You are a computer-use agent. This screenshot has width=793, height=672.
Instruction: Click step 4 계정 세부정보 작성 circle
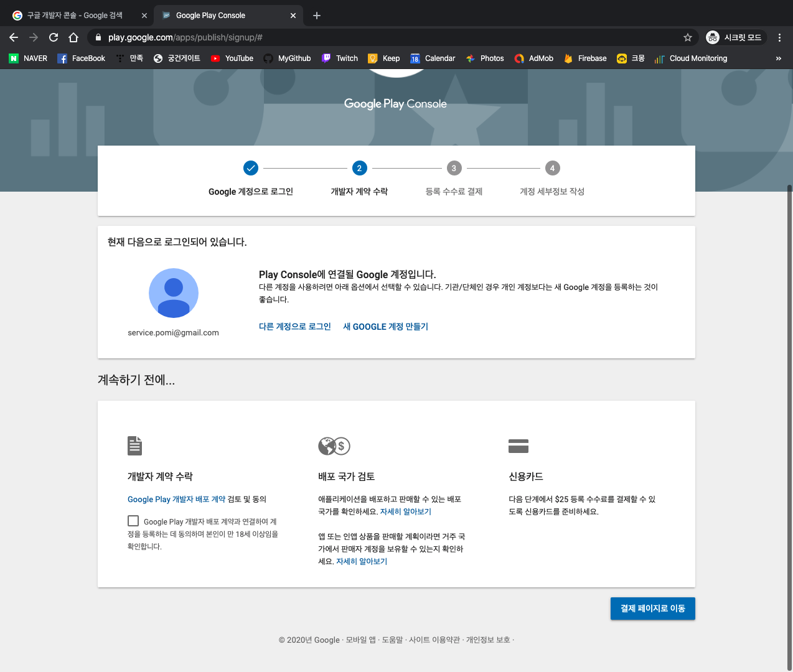coord(552,168)
